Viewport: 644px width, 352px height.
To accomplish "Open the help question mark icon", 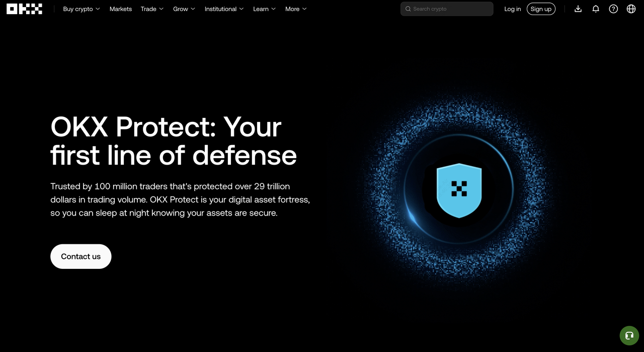I will coord(613,9).
